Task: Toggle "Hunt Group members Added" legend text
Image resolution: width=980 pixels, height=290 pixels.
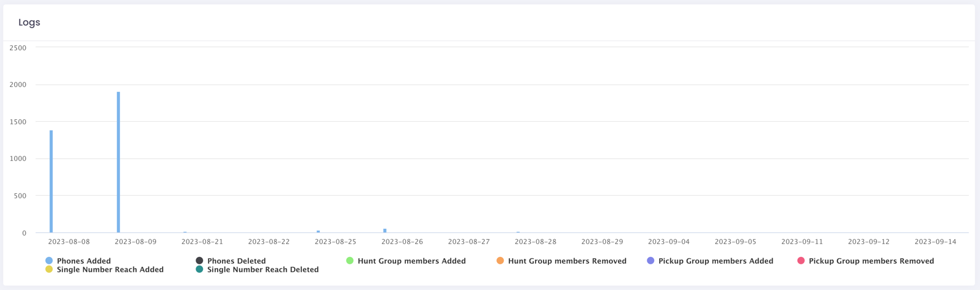Action: (411, 261)
